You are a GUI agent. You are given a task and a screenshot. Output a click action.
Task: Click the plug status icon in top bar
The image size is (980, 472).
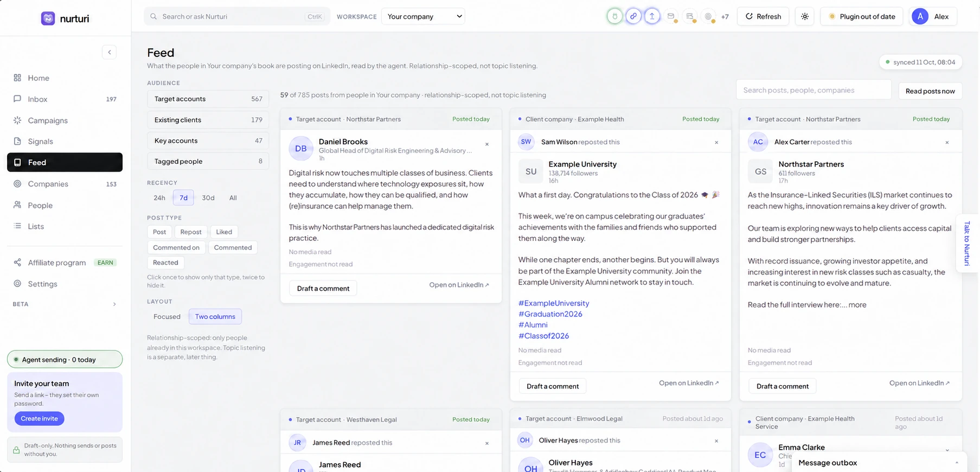pos(614,16)
